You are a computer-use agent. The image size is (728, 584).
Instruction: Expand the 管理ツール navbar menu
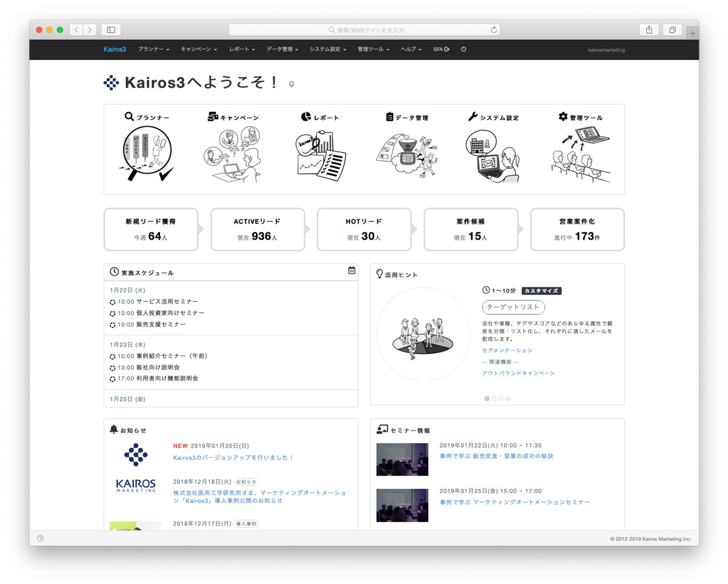tap(373, 50)
